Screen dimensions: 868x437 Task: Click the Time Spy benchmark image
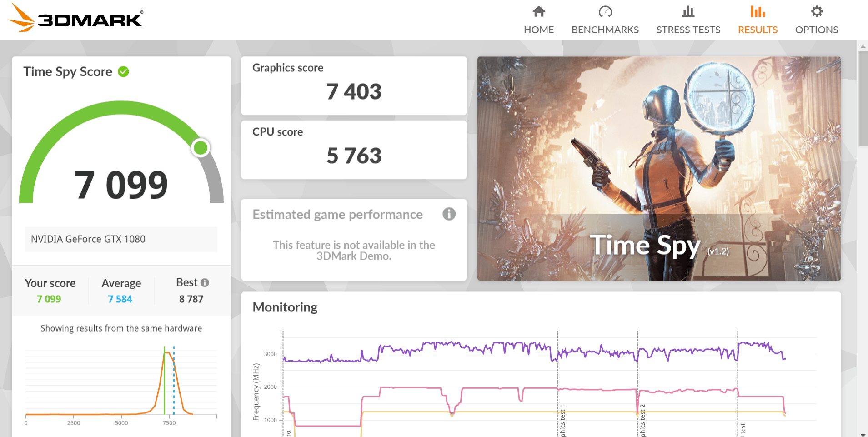(659, 168)
